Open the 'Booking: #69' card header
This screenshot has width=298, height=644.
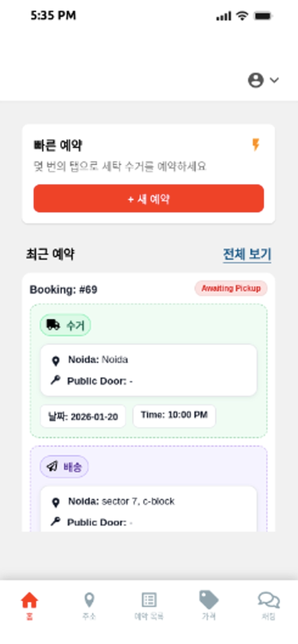[x=63, y=289]
